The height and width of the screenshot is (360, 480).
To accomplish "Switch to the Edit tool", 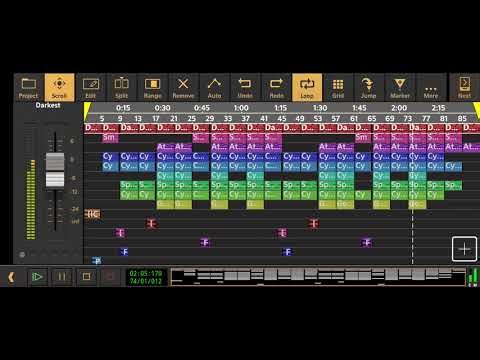I will [90, 87].
